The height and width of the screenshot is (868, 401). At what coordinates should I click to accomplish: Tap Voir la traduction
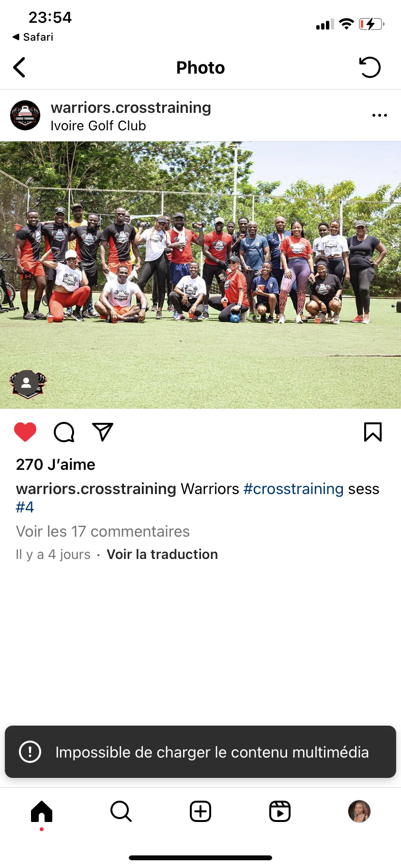pyautogui.click(x=162, y=554)
